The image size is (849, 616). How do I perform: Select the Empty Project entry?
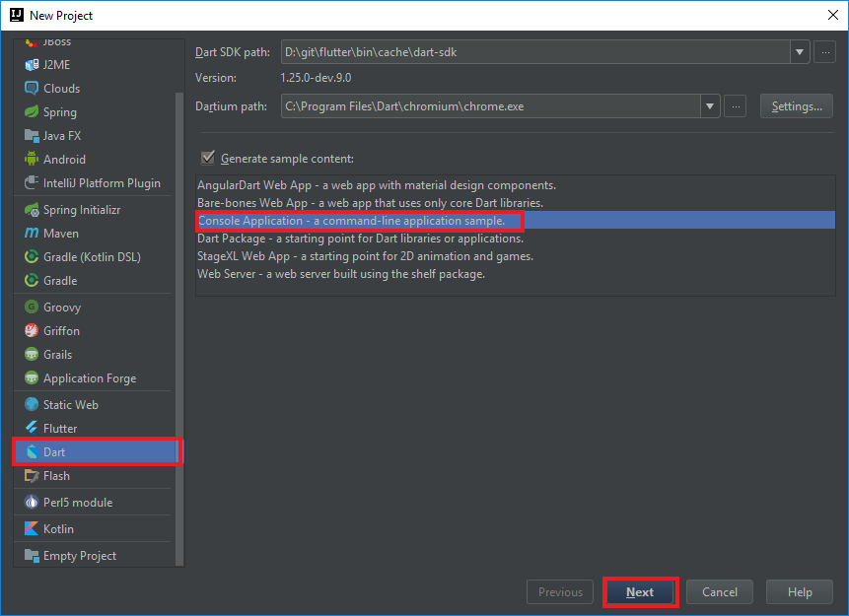click(x=79, y=556)
